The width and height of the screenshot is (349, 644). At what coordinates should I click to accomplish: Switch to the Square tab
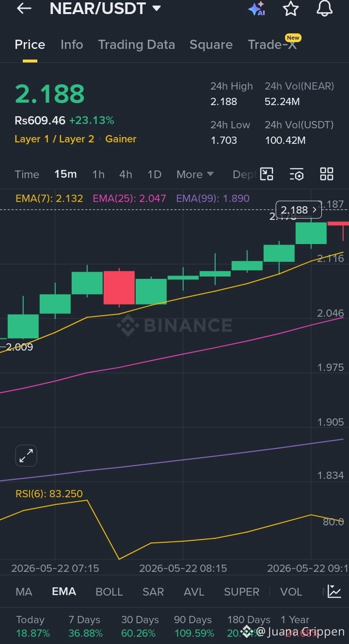click(x=211, y=45)
